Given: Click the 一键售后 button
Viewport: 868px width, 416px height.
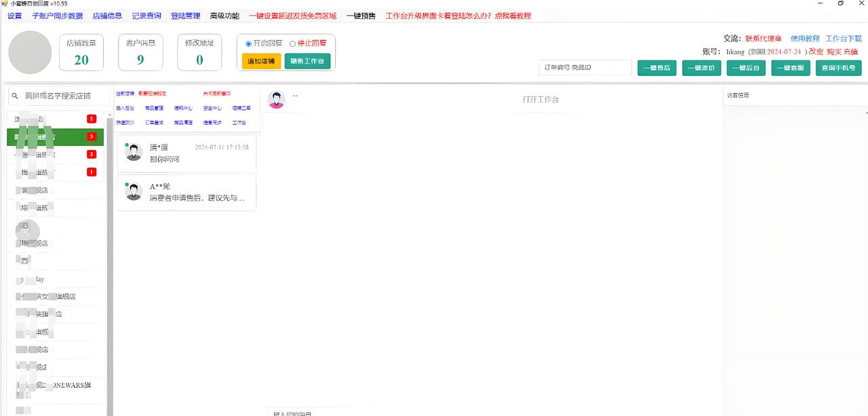Looking at the screenshot, I should [x=656, y=68].
